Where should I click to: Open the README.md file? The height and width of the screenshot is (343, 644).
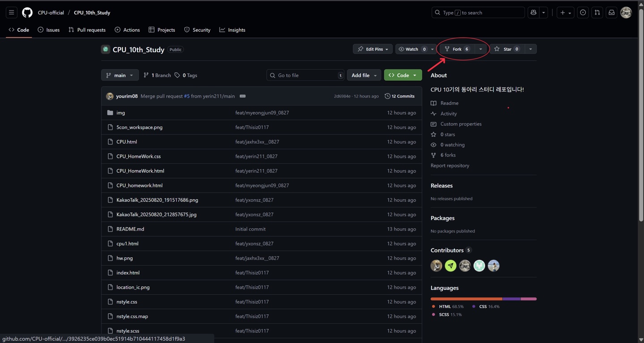click(x=130, y=229)
